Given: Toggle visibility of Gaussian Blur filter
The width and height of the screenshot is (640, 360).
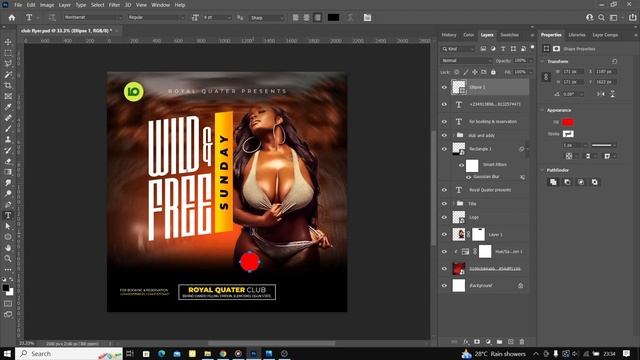Looking at the screenshot, I should tap(469, 177).
